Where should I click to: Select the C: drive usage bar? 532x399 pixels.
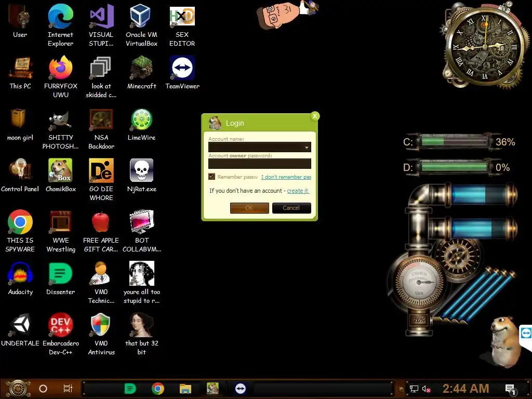tap(454, 141)
